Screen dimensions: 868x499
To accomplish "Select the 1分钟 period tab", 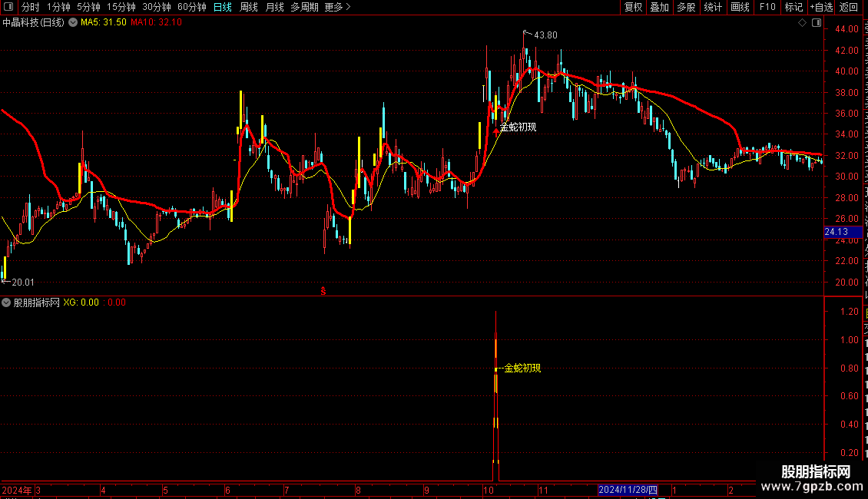I will click(58, 7).
